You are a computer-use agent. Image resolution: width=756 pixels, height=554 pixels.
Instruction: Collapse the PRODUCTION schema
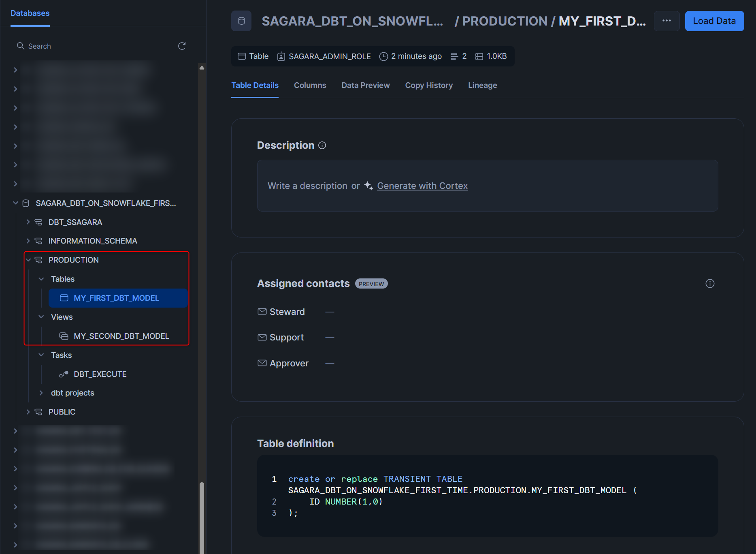[28, 260]
